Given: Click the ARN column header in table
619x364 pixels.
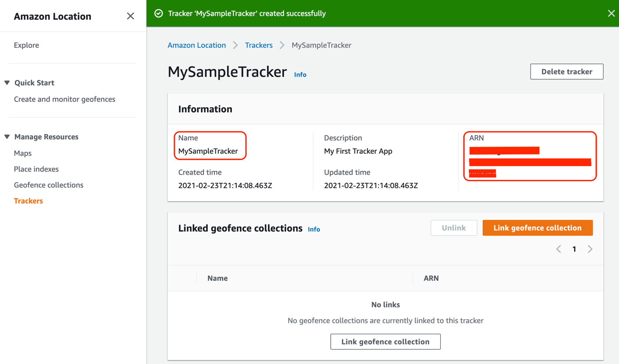Looking at the screenshot, I should [431, 278].
